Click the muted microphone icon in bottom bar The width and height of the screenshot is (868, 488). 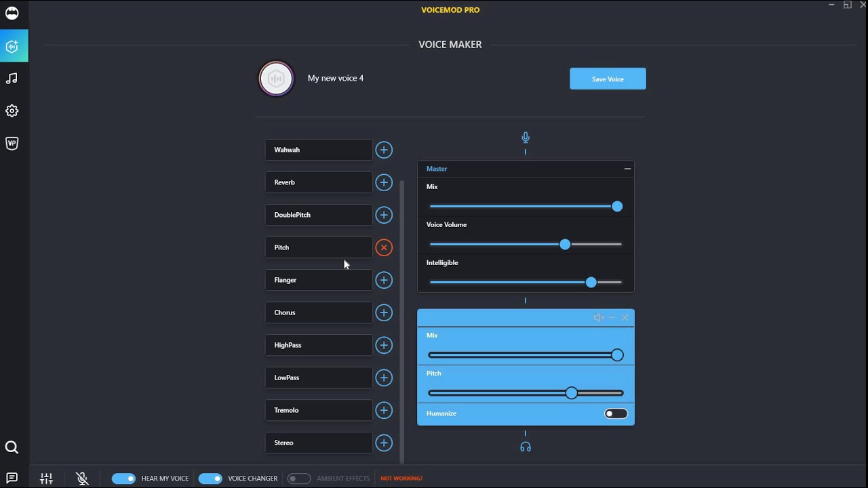tap(82, 479)
